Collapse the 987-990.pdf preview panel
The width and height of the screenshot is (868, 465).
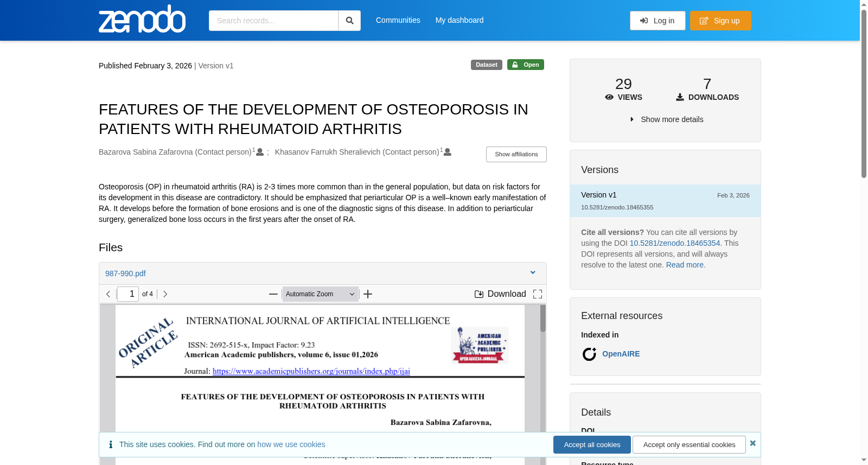(x=533, y=273)
